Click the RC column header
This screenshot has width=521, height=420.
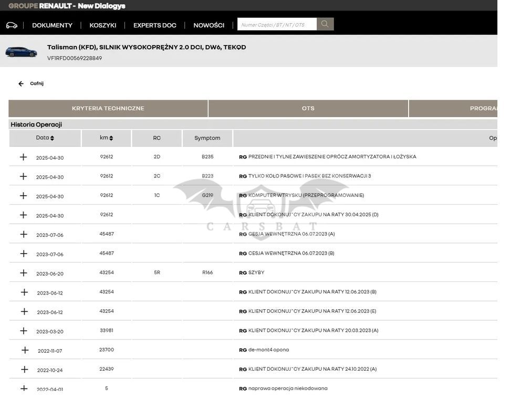tap(157, 138)
